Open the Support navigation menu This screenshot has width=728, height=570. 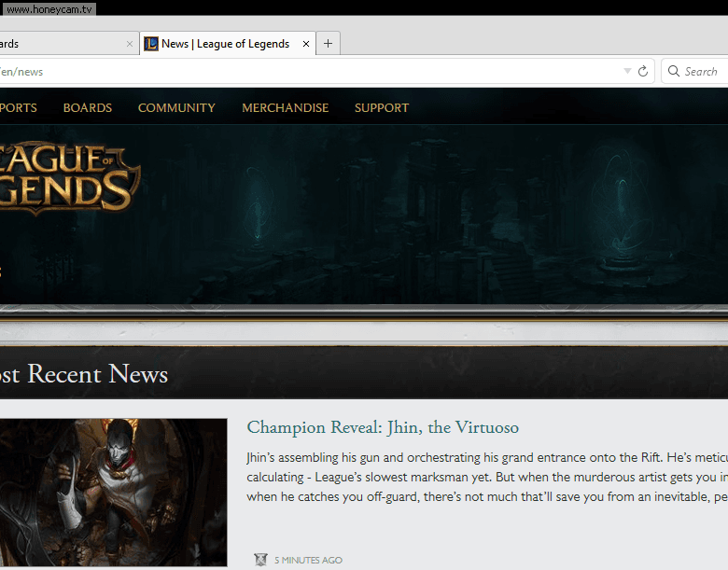click(x=382, y=107)
